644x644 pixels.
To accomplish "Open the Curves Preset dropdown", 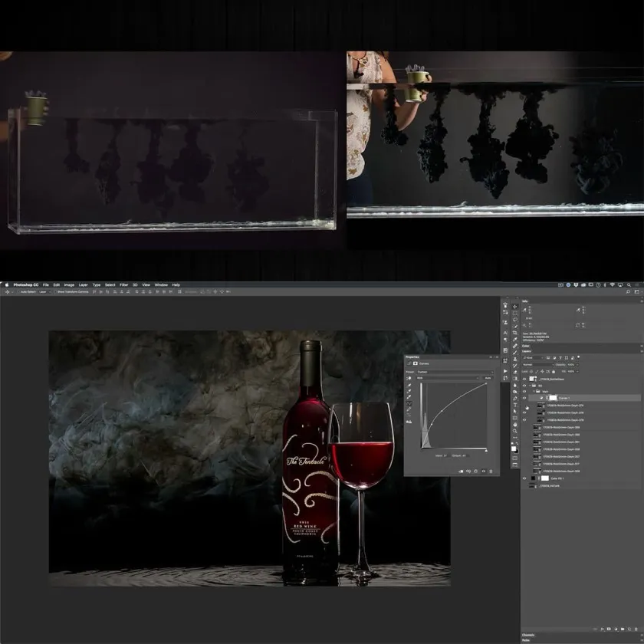I will [x=454, y=371].
